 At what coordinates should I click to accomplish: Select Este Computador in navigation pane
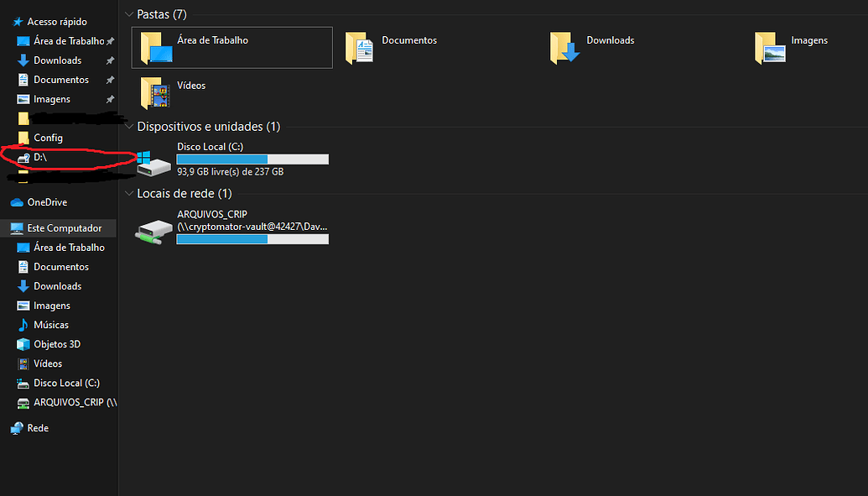point(65,227)
